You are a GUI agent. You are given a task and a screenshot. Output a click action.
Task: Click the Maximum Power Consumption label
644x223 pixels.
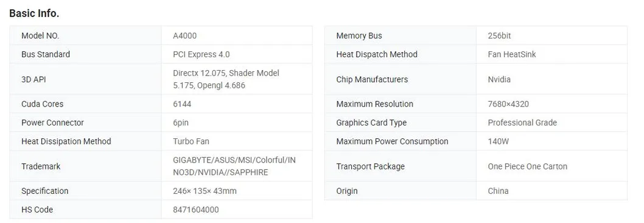click(x=392, y=141)
